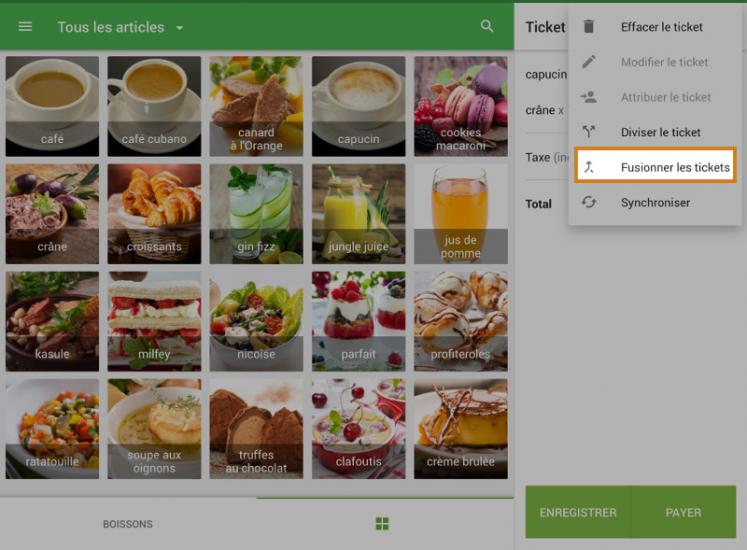
Task: Choose the milfey item tile
Action: [x=154, y=321]
